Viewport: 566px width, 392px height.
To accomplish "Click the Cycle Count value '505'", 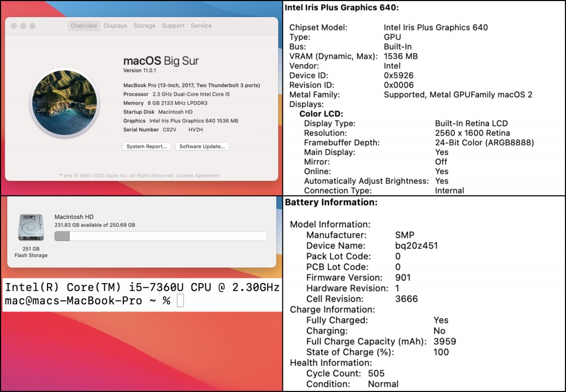I will [x=376, y=374].
